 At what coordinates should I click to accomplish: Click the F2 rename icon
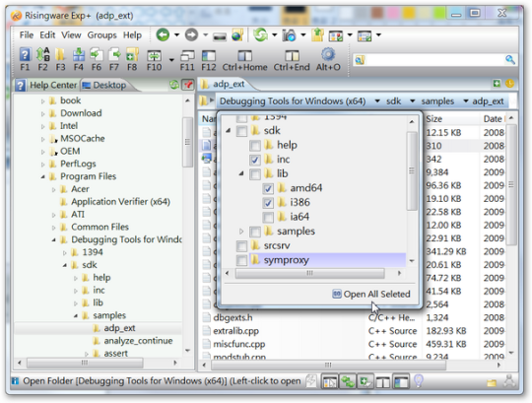click(42, 54)
